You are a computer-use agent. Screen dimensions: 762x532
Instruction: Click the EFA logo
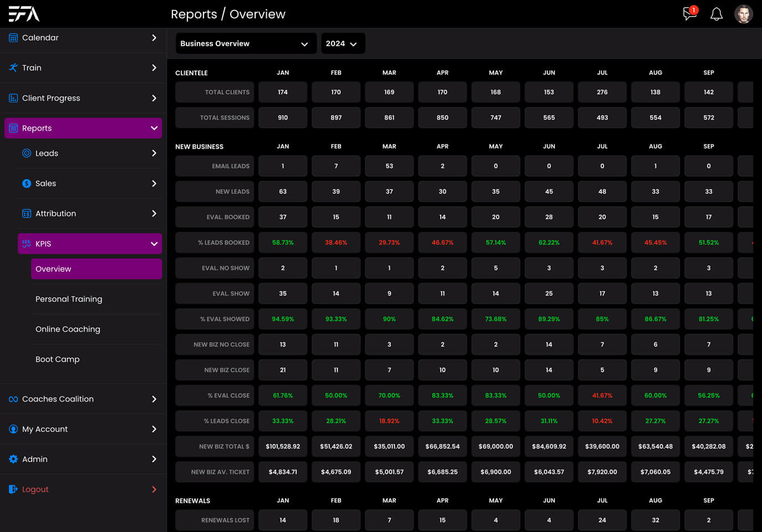click(x=24, y=14)
